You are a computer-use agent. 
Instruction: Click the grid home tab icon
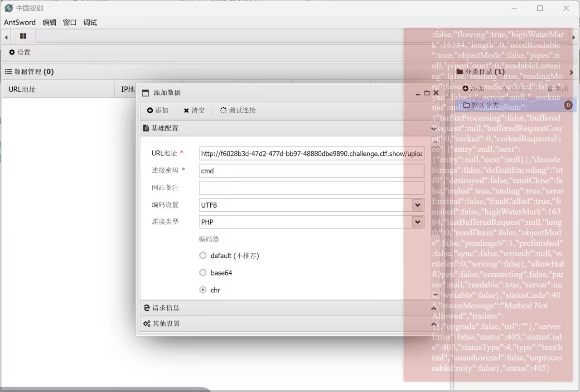[23, 36]
